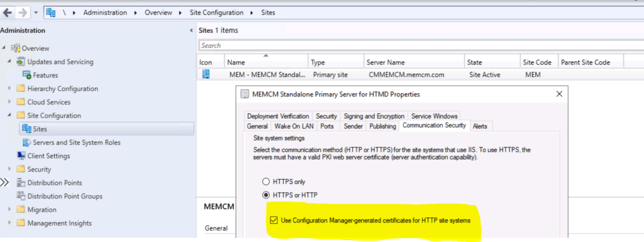
Task: Click the Management Insights folder icon
Action: (x=21, y=223)
